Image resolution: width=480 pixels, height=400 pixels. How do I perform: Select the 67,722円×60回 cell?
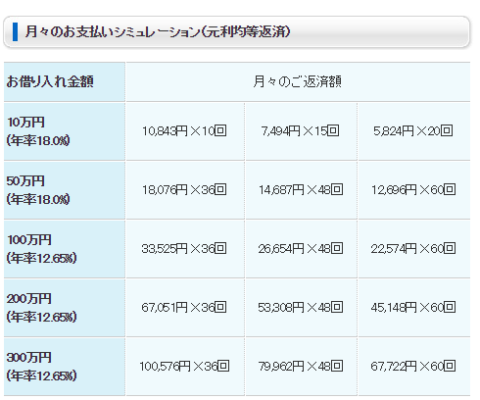tap(414, 366)
